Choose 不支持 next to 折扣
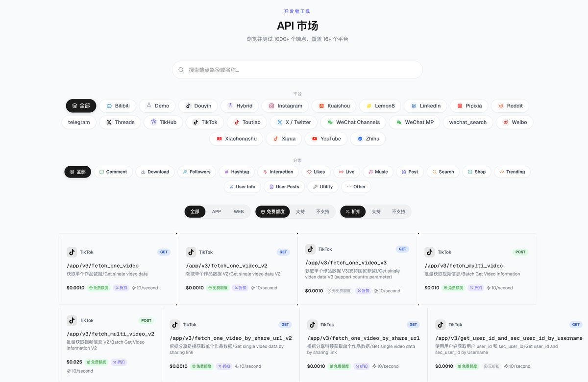This screenshot has width=588, height=382. pos(398,211)
